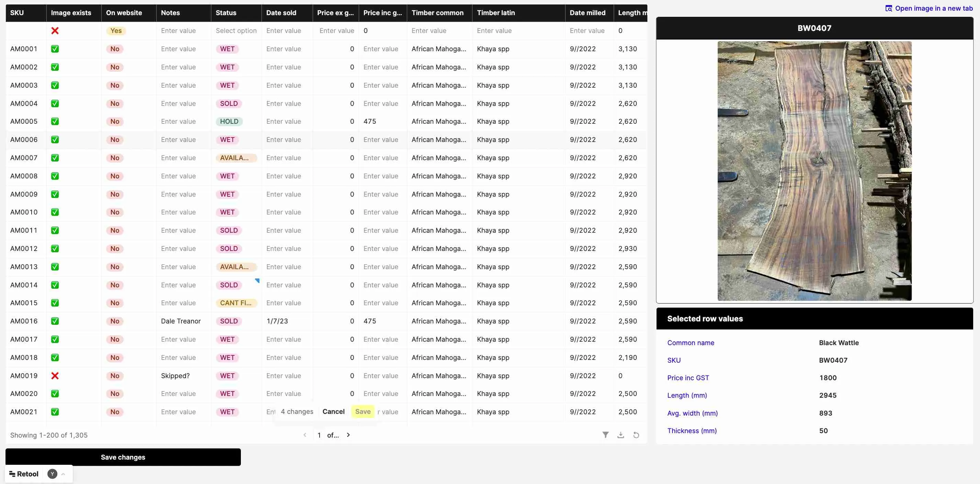Image resolution: width=980 pixels, height=484 pixels.
Task: Click the page number 1 field
Action: click(319, 435)
